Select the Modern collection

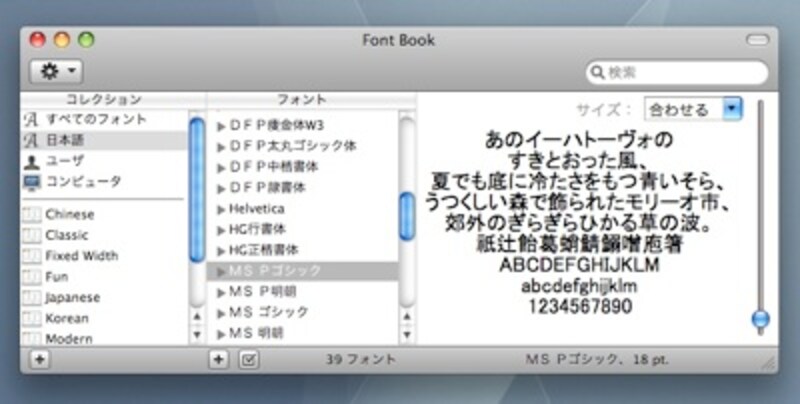pos(105,338)
